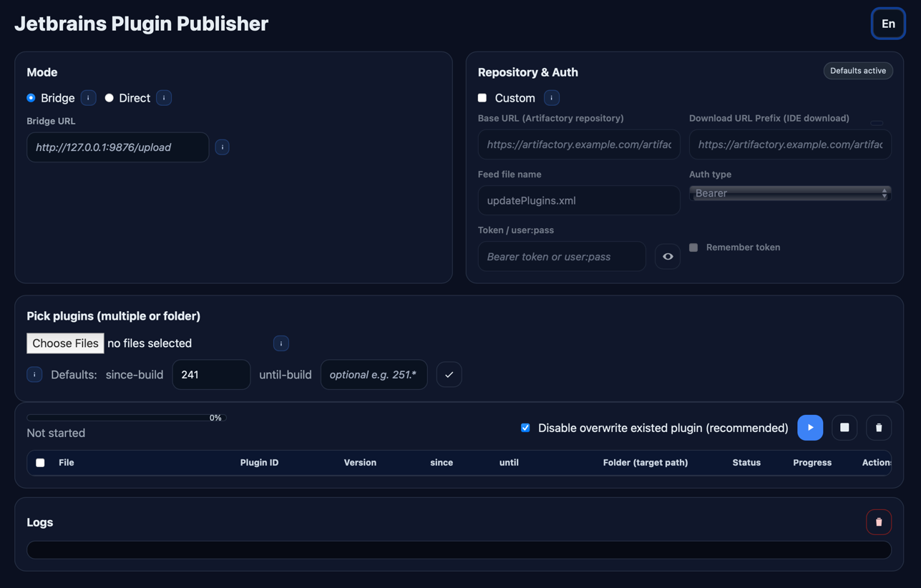The width and height of the screenshot is (921, 588).
Task: Open the En language switcher
Action: 888,24
